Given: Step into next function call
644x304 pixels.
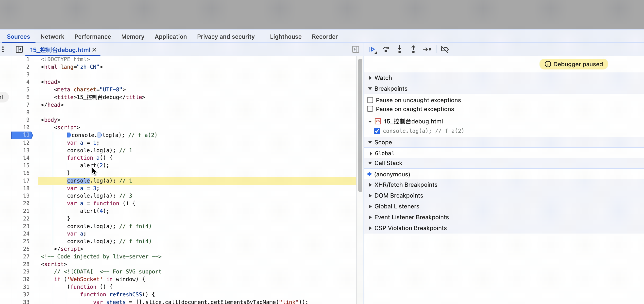Looking at the screenshot, I should 400,50.
